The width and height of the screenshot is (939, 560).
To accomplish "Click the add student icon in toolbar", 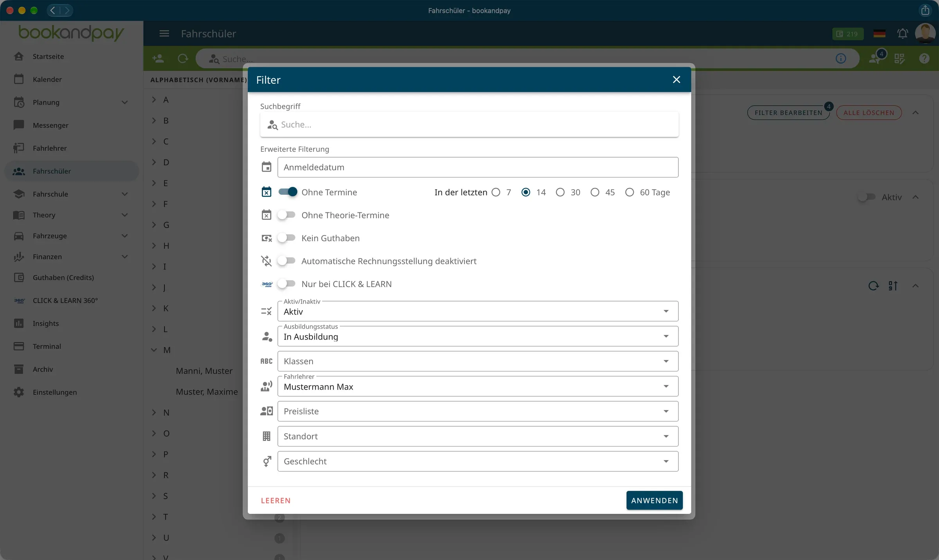I will 158,59.
